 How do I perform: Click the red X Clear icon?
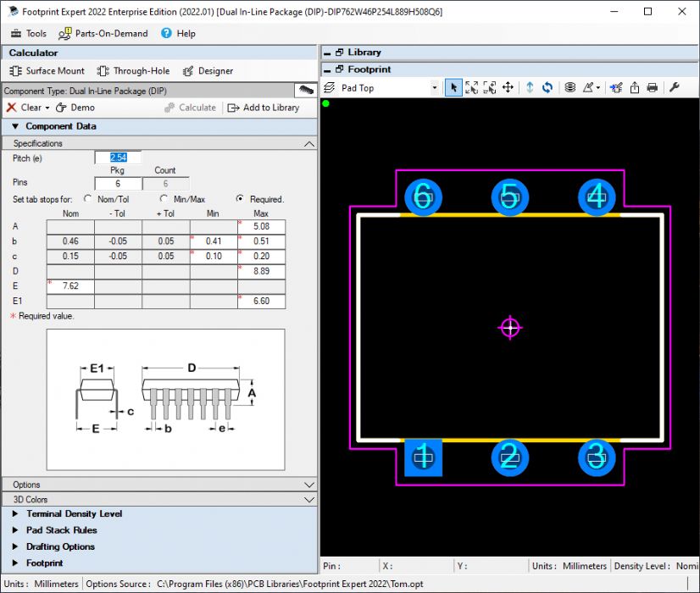12,108
